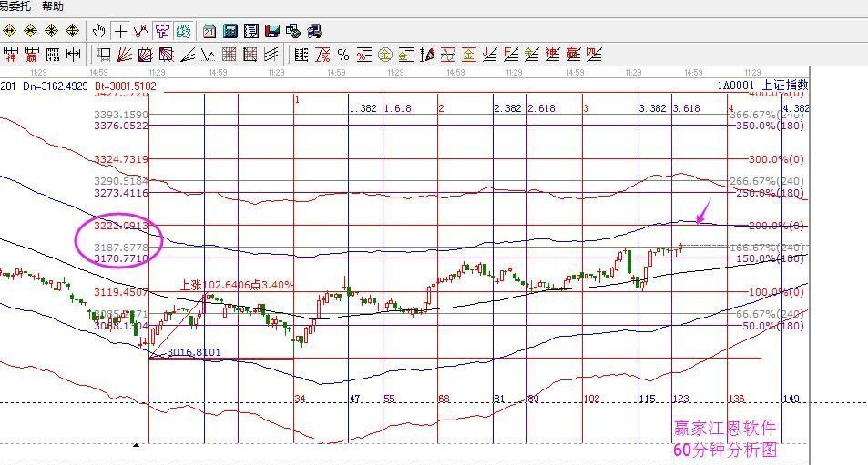Toggle the green 易 toolbar button

[x=183, y=31]
